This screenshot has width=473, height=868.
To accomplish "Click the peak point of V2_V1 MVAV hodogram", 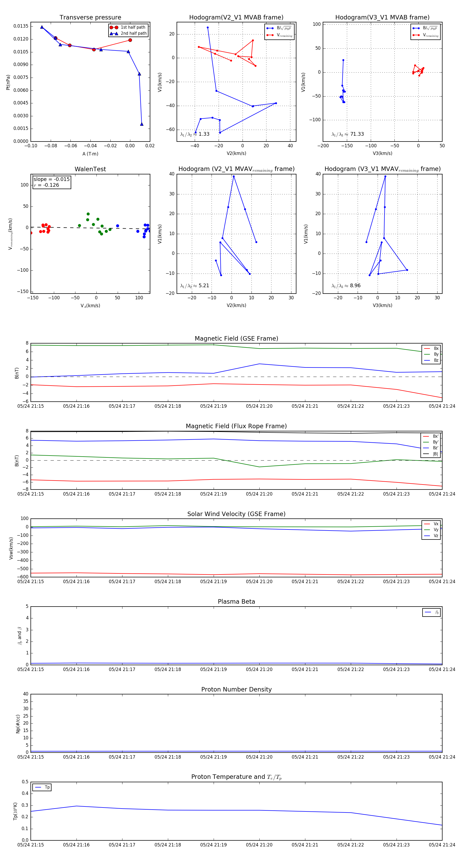I will [x=234, y=176].
